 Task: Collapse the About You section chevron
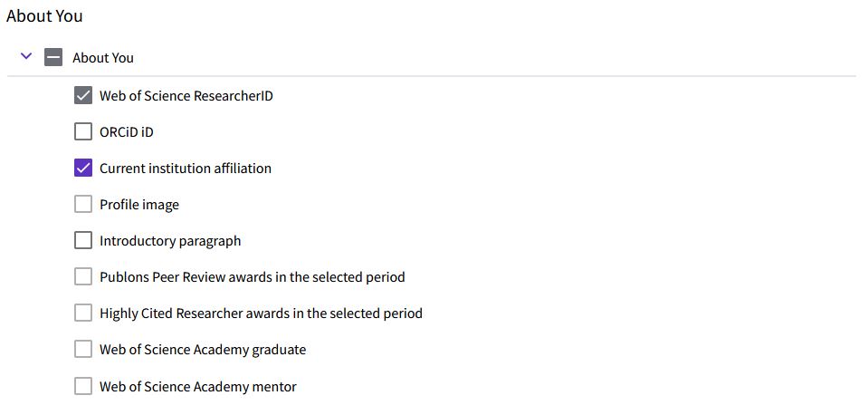[26, 57]
